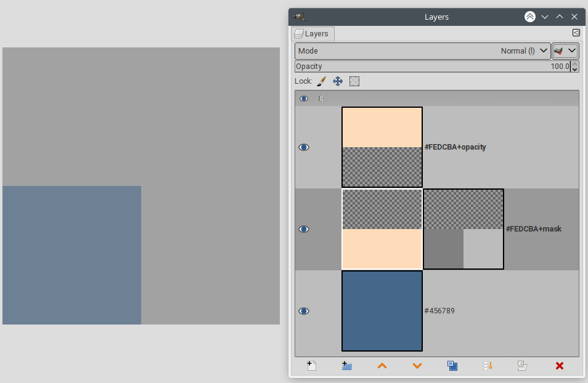Click the Opacity slider bar
This screenshot has height=383, width=588.
(433, 67)
